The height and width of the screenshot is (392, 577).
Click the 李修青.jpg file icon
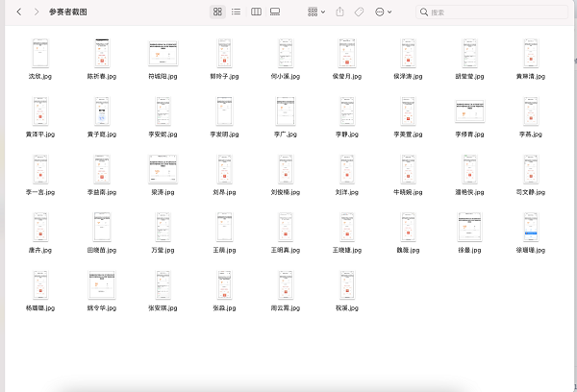[470, 112]
